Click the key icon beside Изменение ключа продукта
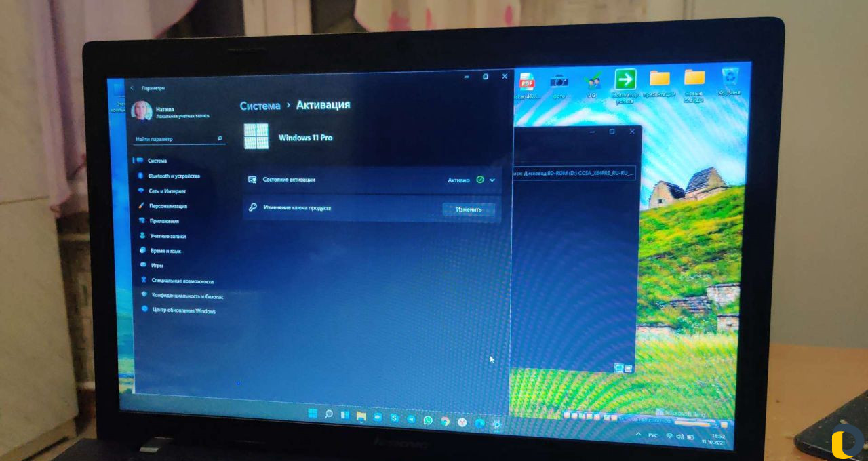 tap(252, 207)
